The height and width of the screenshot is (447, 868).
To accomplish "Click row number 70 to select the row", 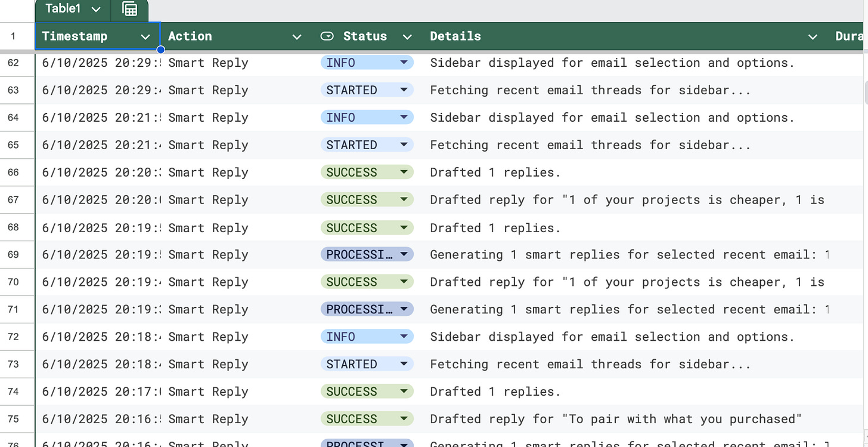I will click(17, 282).
